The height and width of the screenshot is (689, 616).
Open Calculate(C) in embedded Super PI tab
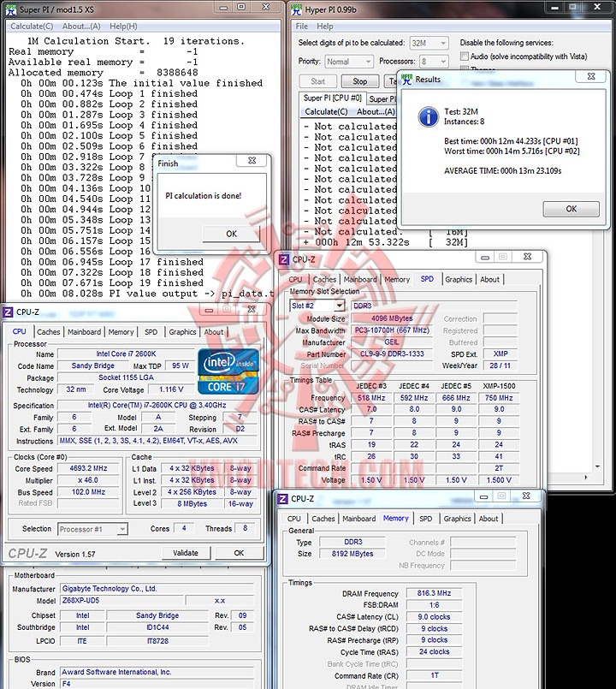[327, 112]
